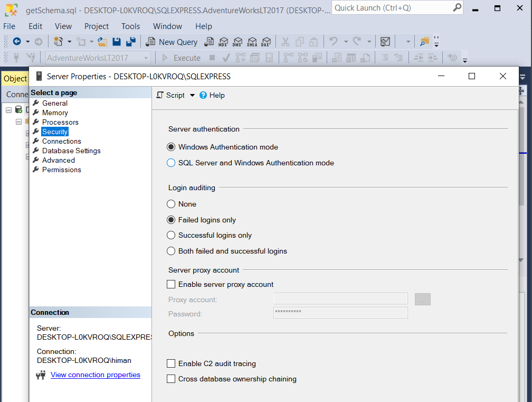Open the Window menu
532x402 pixels.
click(x=167, y=26)
